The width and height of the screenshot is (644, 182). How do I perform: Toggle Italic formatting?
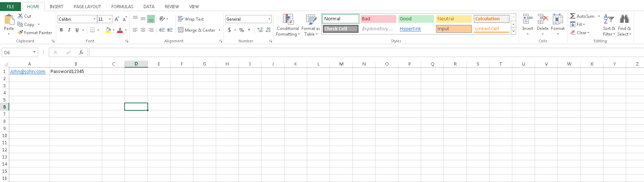click(x=69, y=30)
